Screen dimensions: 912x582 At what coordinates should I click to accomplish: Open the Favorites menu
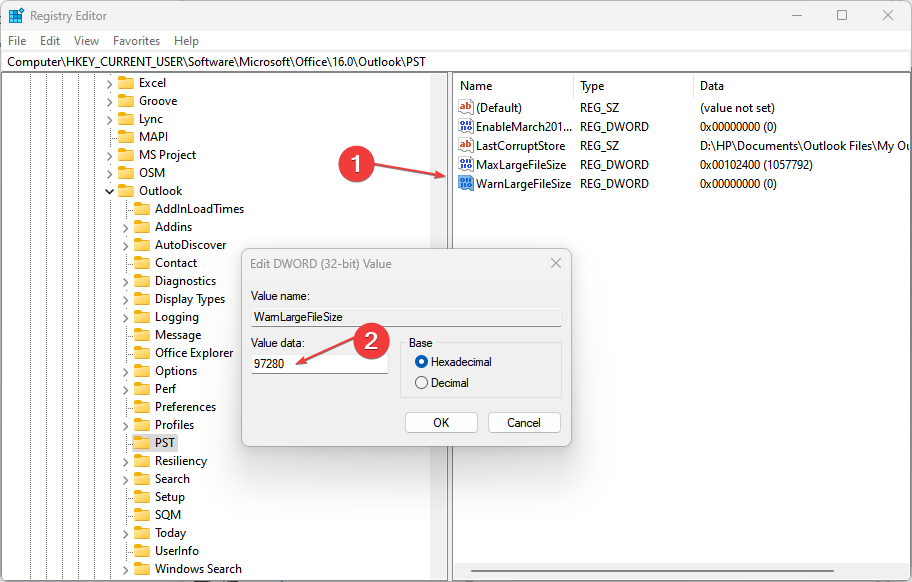136,41
